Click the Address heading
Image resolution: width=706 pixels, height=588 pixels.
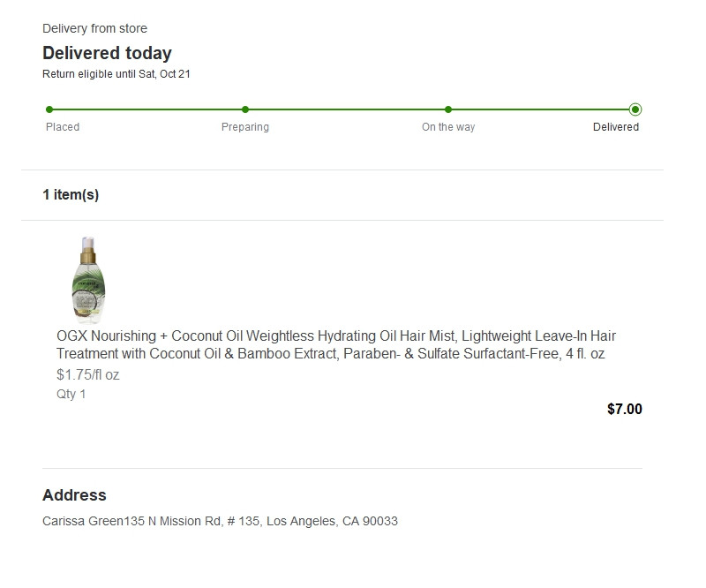(74, 495)
